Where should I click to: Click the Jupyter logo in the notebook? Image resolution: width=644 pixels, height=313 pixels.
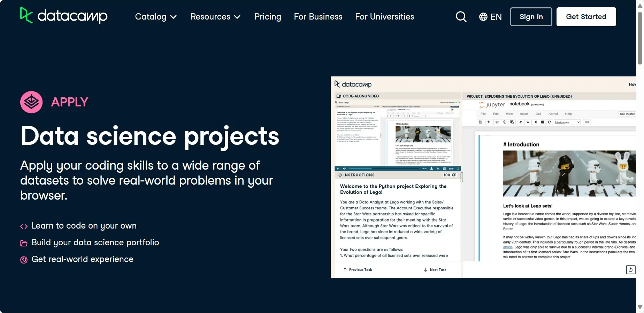point(492,105)
